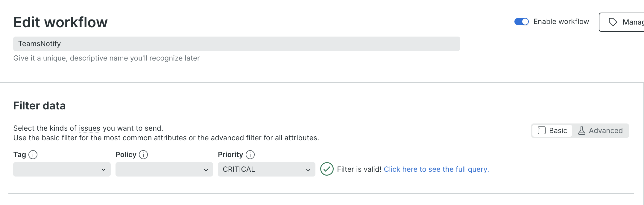The width and height of the screenshot is (644, 205).
Task: Click the TeamsNotify workflow name field
Action: [x=236, y=44]
